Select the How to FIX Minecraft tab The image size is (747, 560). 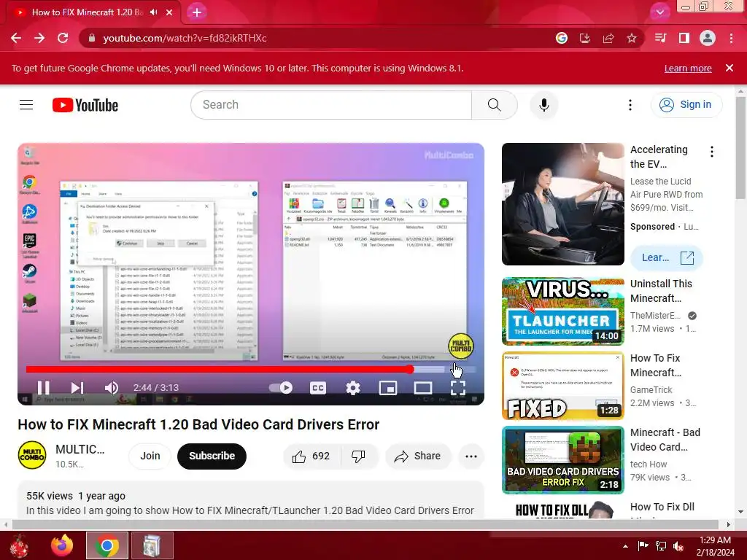point(88,12)
